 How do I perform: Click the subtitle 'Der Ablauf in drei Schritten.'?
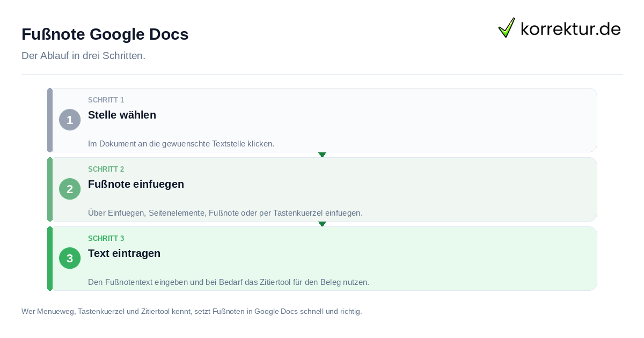[x=83, y=56]
